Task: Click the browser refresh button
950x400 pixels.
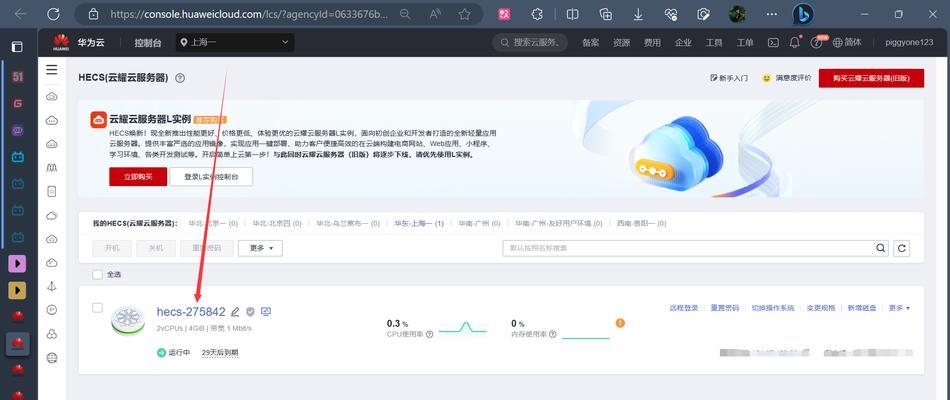Action: click(x=53, y=14)
